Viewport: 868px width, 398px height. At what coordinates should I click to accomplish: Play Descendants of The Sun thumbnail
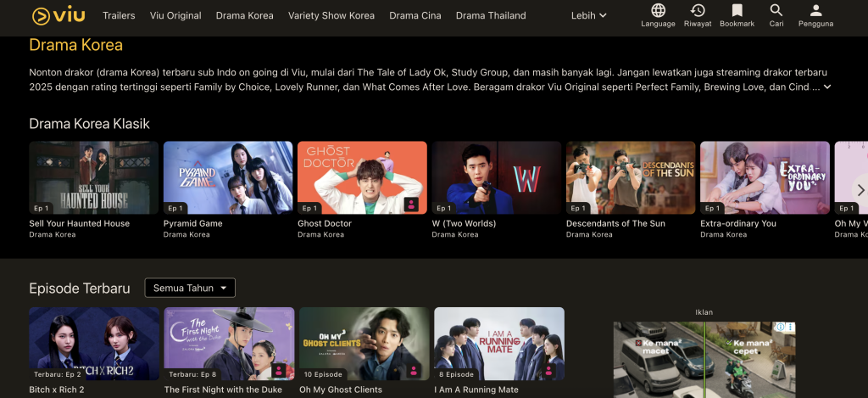(x=631, y=177)
